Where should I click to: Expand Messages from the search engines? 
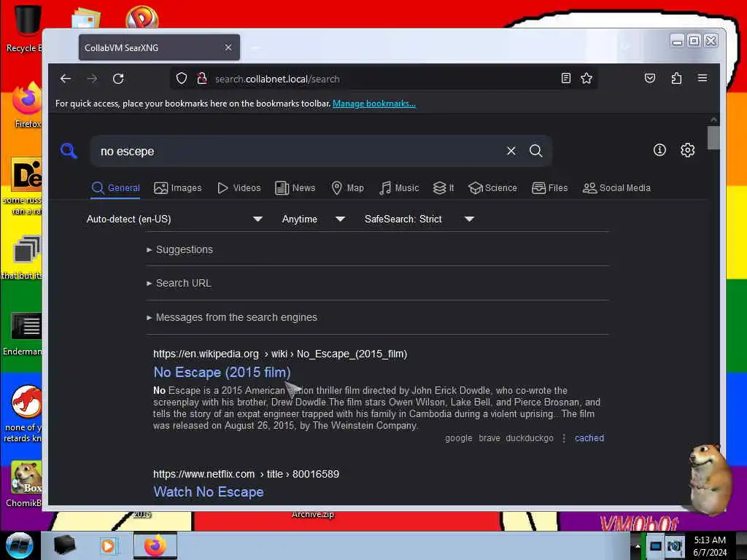point(231,318)
